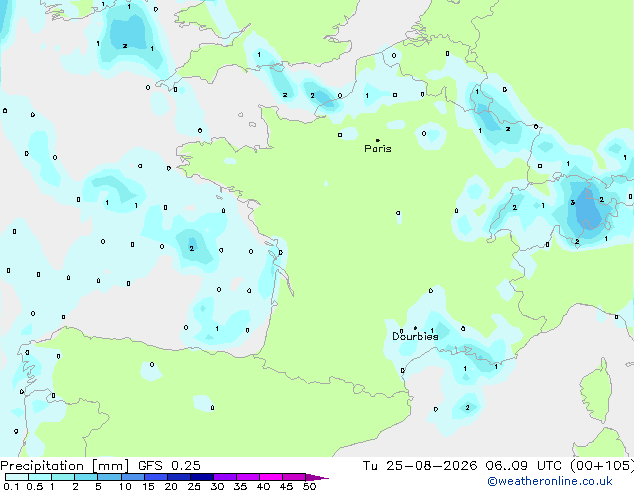Click the legend value label '10'
The width and height of the screenshot is (634, 490).
[125, 486]
